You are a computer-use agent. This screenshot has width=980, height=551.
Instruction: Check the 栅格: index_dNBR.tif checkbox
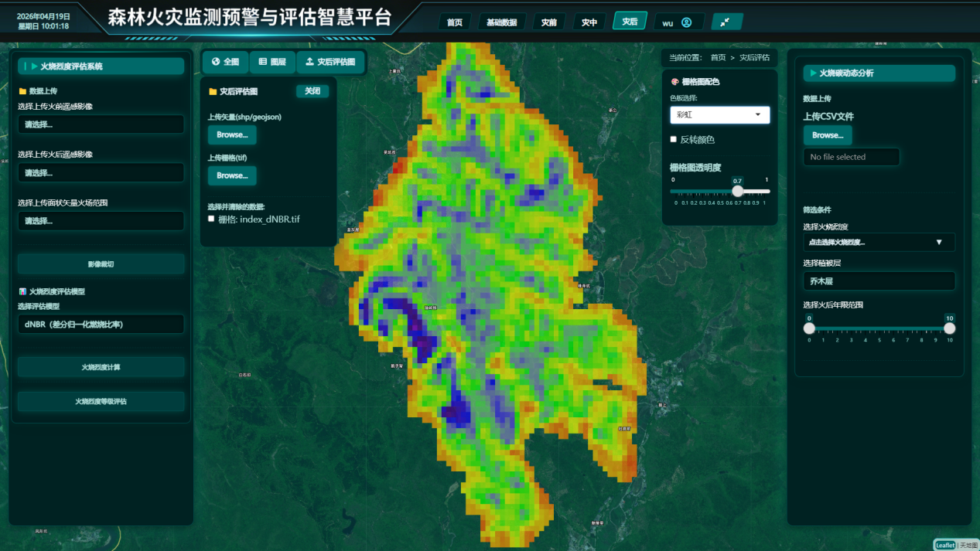tap(212, 219)
